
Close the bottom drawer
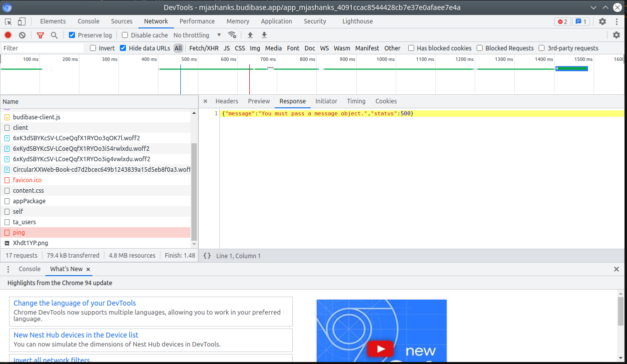coord(617,269)
